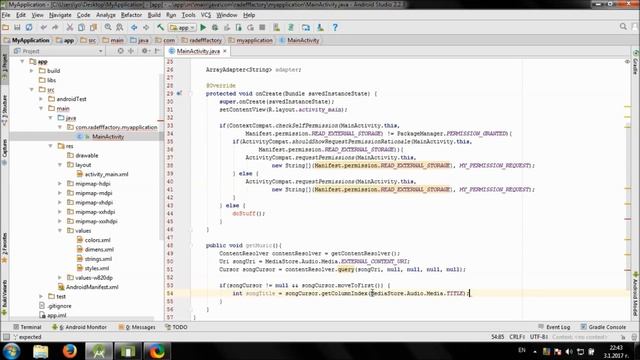Open the Android Monitor tool window

point(79,327)
